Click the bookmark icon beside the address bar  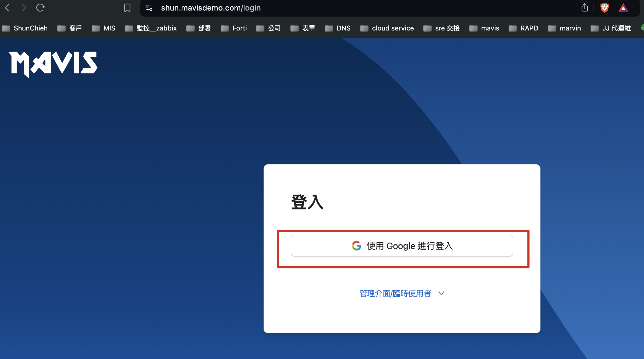[127, 8]
